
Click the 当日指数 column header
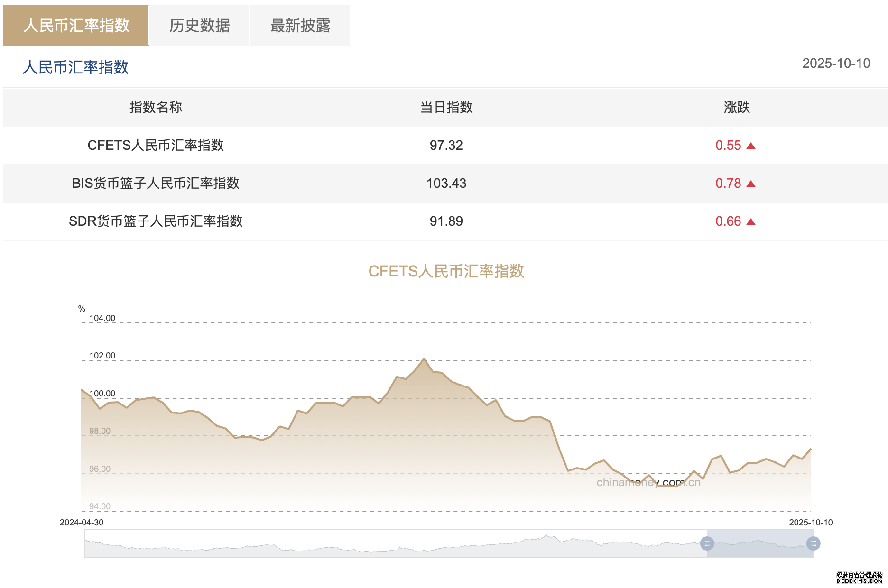pos(446,108)
